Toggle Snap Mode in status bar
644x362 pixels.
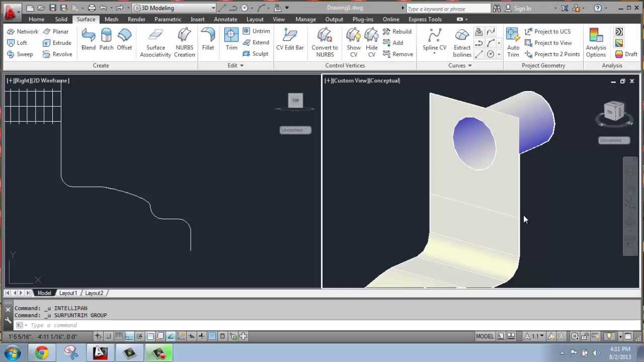coord(108,336)
